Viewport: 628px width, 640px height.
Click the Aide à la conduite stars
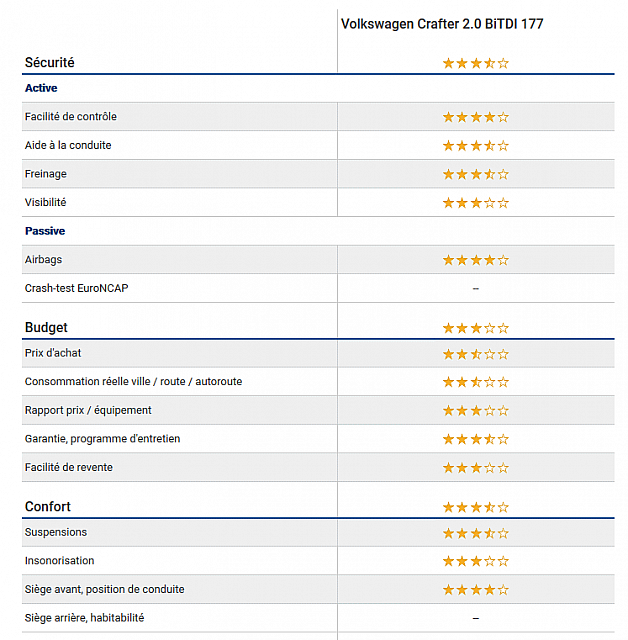(475, 145)
